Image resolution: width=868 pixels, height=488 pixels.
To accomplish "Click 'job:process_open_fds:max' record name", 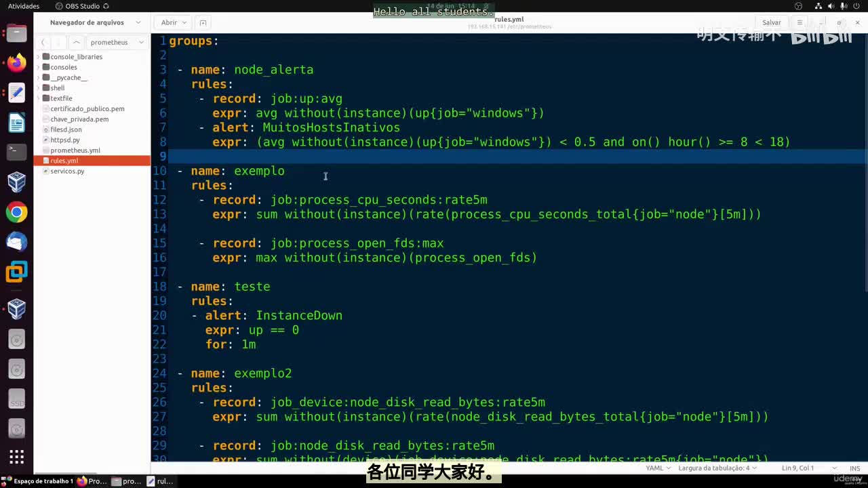I will point(357,243).
